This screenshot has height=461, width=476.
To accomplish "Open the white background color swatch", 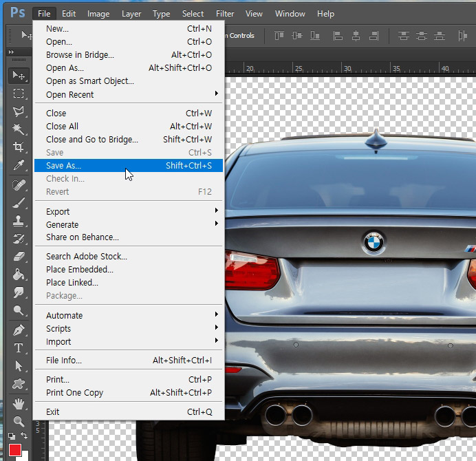I will pos(25,456).
